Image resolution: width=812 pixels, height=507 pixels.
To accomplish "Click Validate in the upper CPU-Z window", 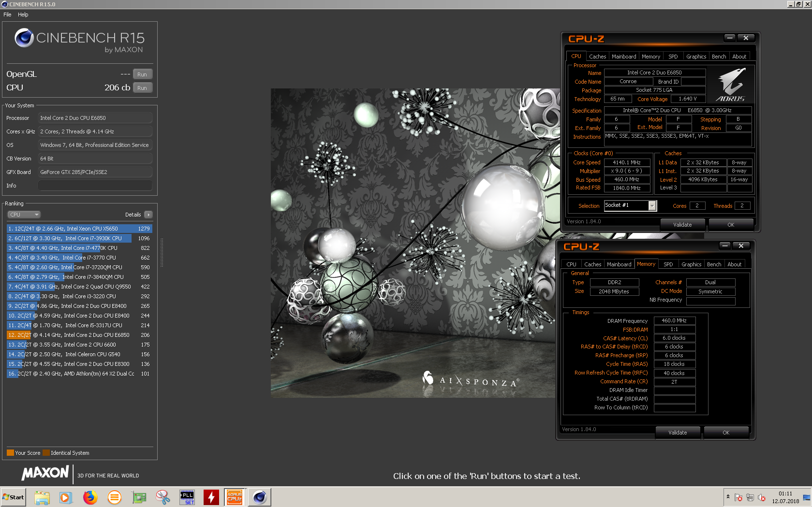I will (682, 225).
